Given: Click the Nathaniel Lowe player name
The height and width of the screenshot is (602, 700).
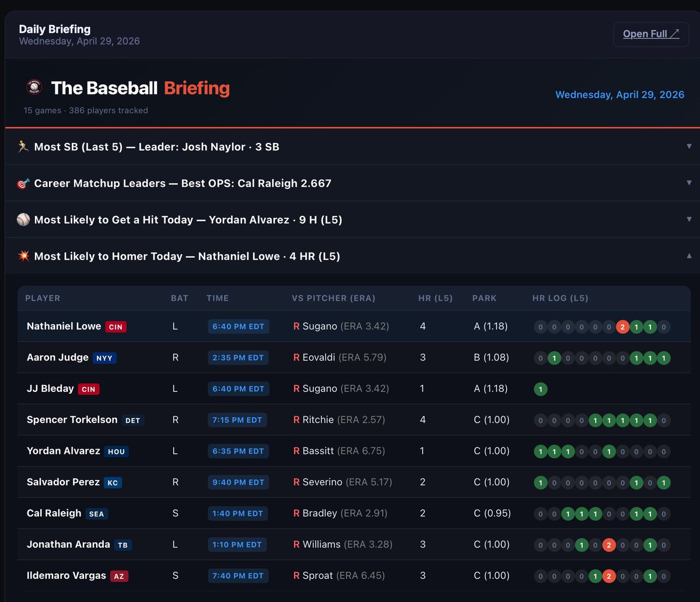Looking at the screenshot, I should tap(64, 326).
